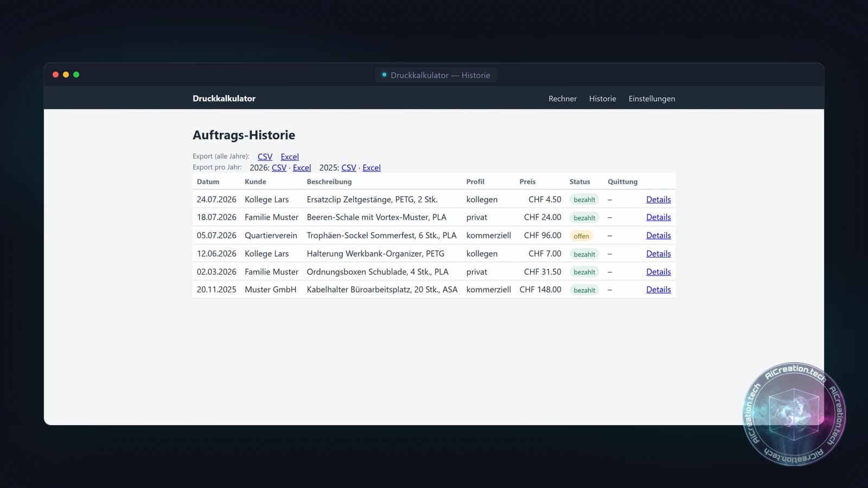Open Details for Ersatzclip Zeltgestänge order

(x=659, y=200)
